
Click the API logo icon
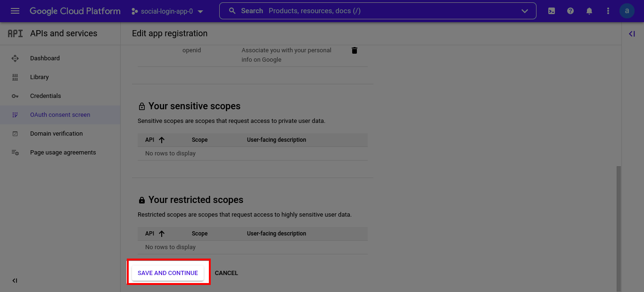pyautogui.click(x=15, y=33)
